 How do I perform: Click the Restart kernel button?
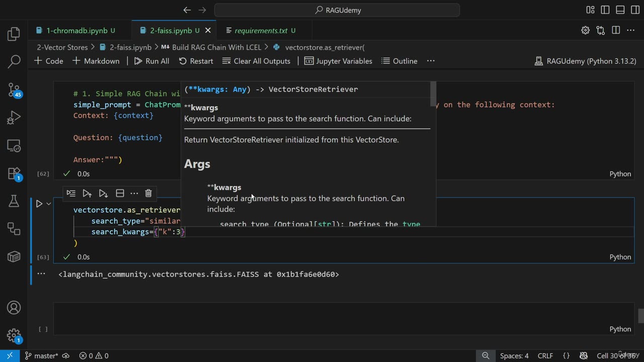tap(196, 61)
